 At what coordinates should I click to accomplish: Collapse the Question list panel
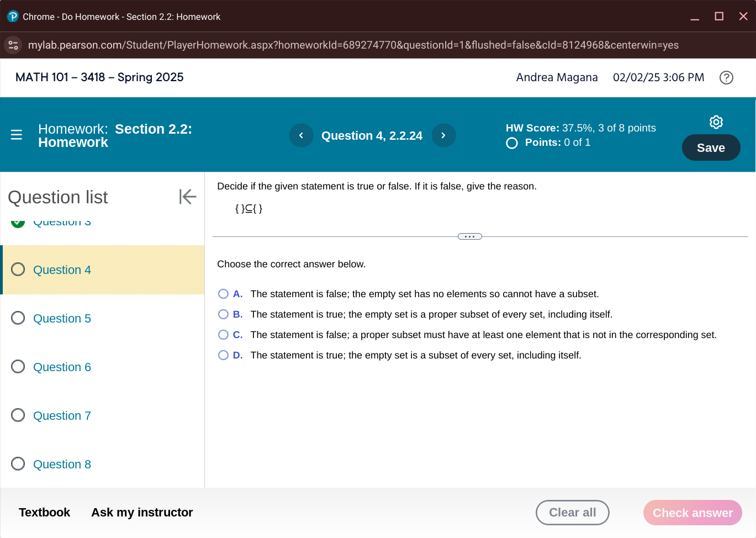coord(187,196)
